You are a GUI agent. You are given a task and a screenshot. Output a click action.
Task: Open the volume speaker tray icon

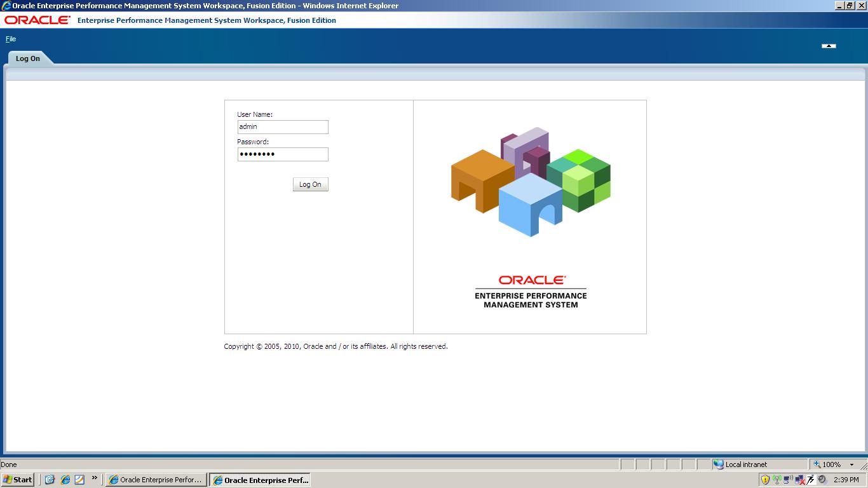[x=822, y=480]
